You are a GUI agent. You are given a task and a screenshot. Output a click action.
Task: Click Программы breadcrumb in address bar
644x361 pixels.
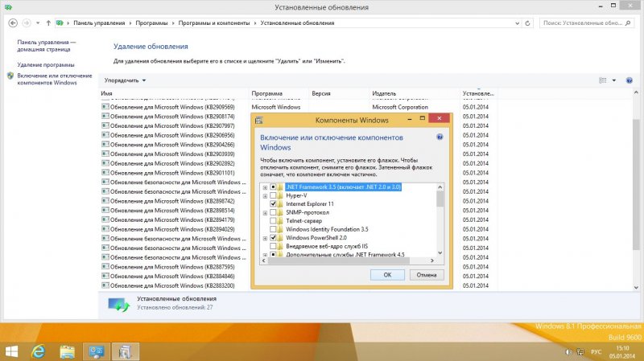coord(151,23)
